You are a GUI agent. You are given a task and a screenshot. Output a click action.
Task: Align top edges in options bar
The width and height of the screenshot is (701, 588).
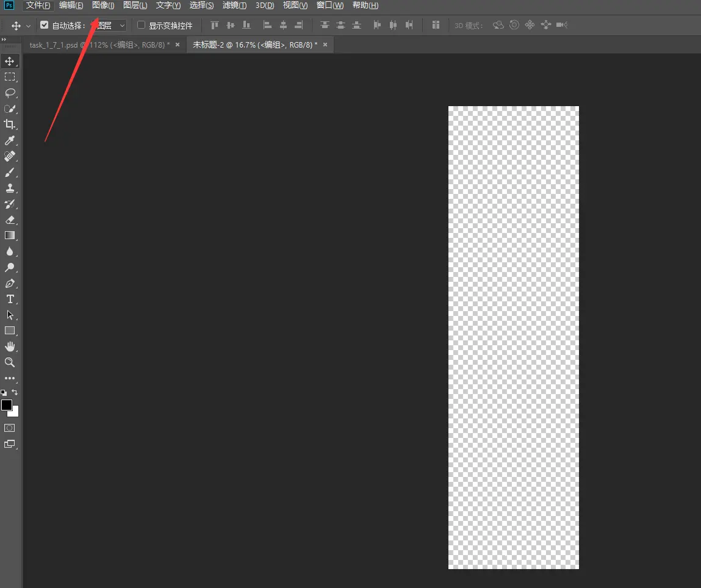[215, 25]
